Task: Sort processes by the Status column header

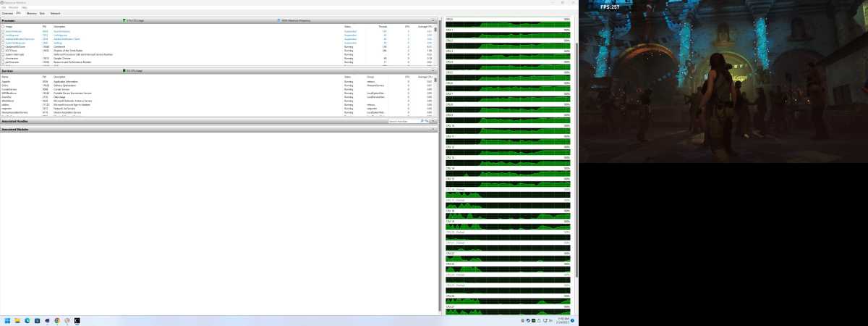Action: [348, 26]
